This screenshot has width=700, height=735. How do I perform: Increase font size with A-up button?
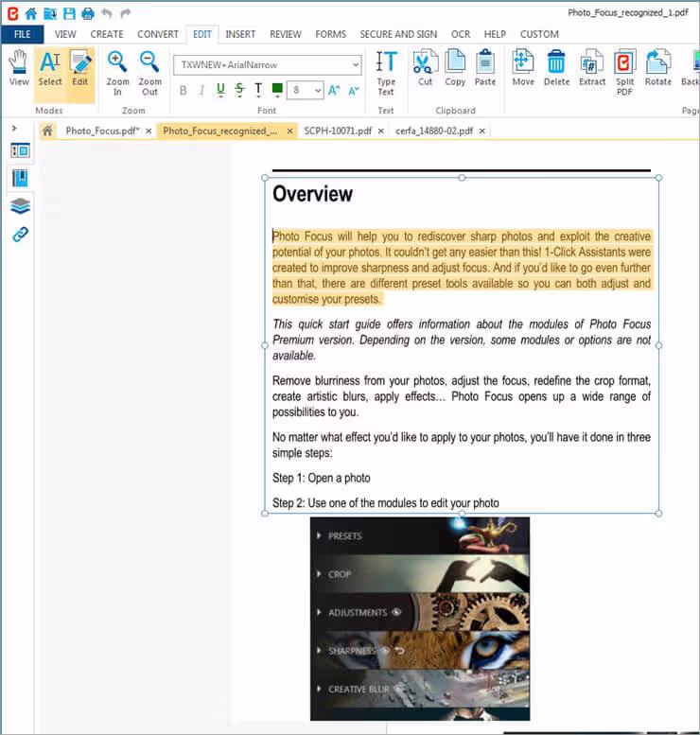(334, 90)
